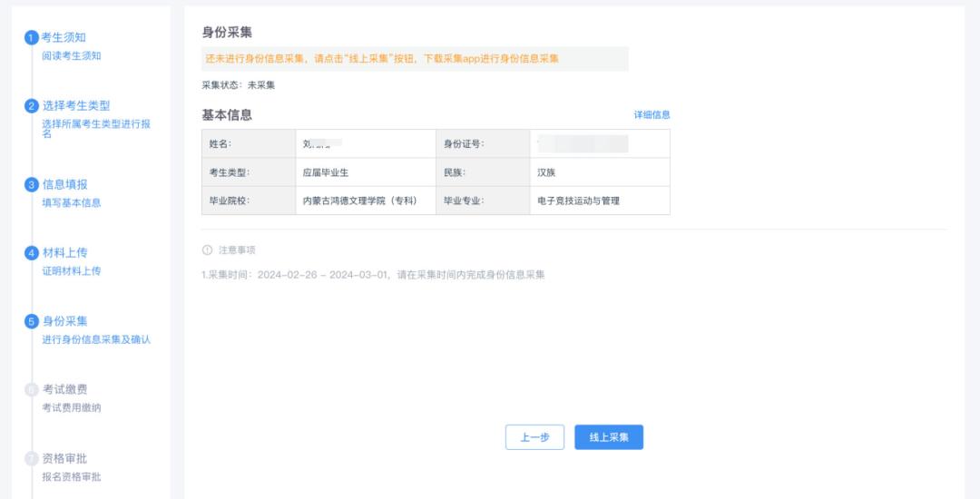This screenshot has height=499, width=980.
Task: Click step 5 circle icon for 身份采集
Action: pyautogui.click(x=31, y=321)
